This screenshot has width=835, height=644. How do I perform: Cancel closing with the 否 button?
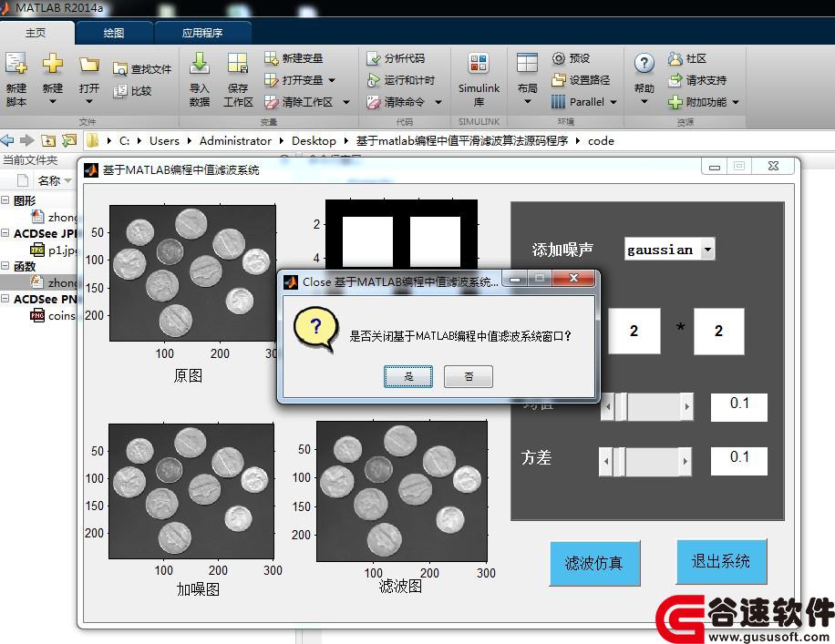coord(468,377)
